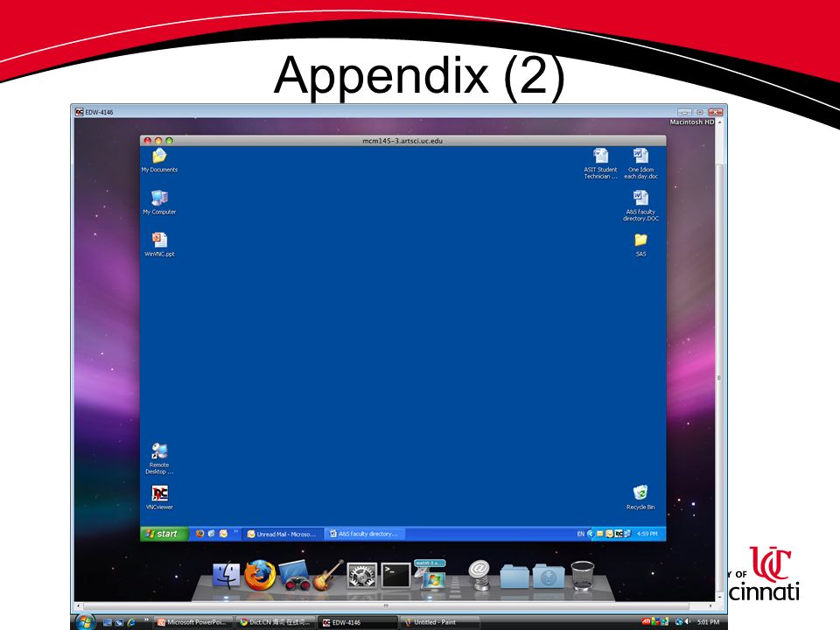840x630 pixels.
Task: Open System Preferences gear in dock
Action: [361, 576]
